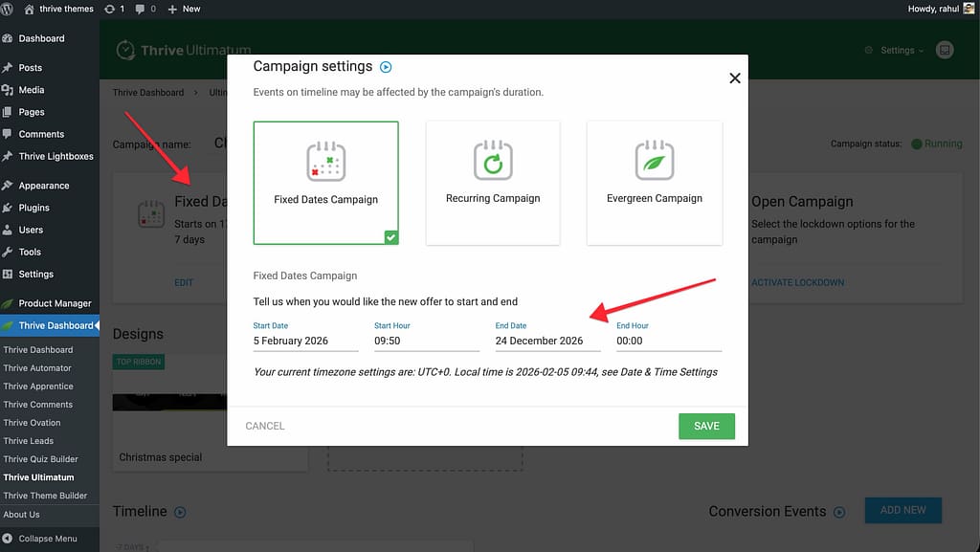Select the Fixed Dates Campaign option
This screenshot has height=552, width=980.
pyautogui.click(x=325, y=183)
